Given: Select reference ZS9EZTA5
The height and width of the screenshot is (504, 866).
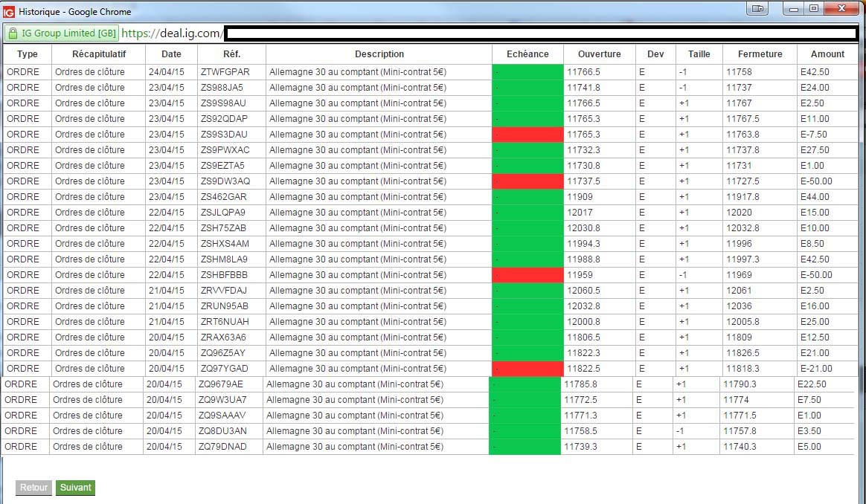Looking at the screenshot, I should point(222,166).
